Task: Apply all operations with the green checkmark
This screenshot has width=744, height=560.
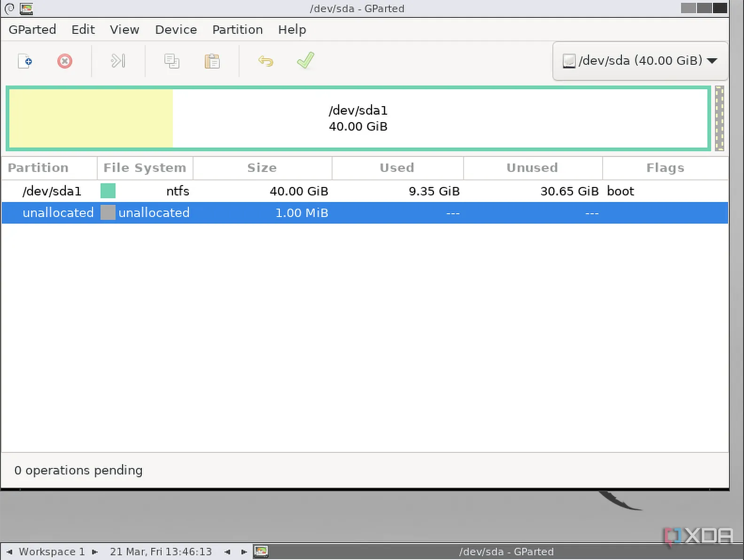Action: pos(305,61)
